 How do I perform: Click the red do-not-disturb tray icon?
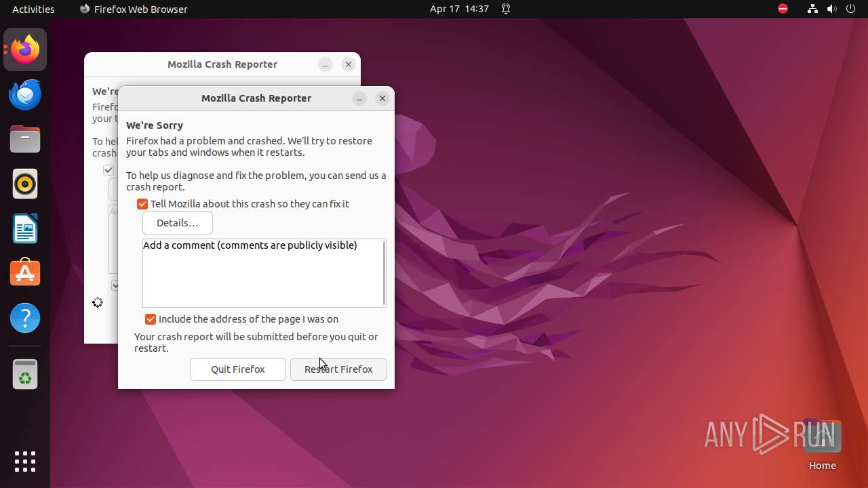pyautogui.click(x=783, y=9)
